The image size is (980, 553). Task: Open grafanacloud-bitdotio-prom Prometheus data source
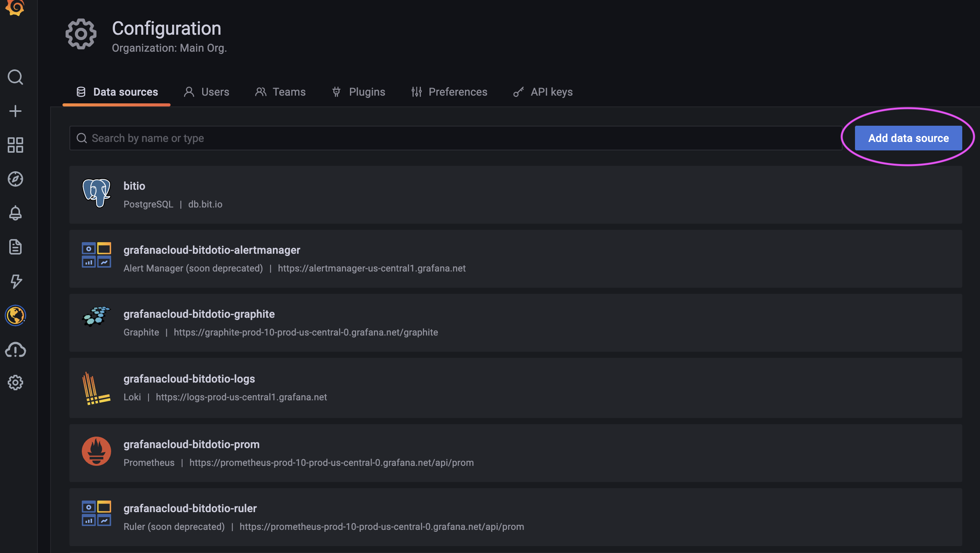click(191, 445)
